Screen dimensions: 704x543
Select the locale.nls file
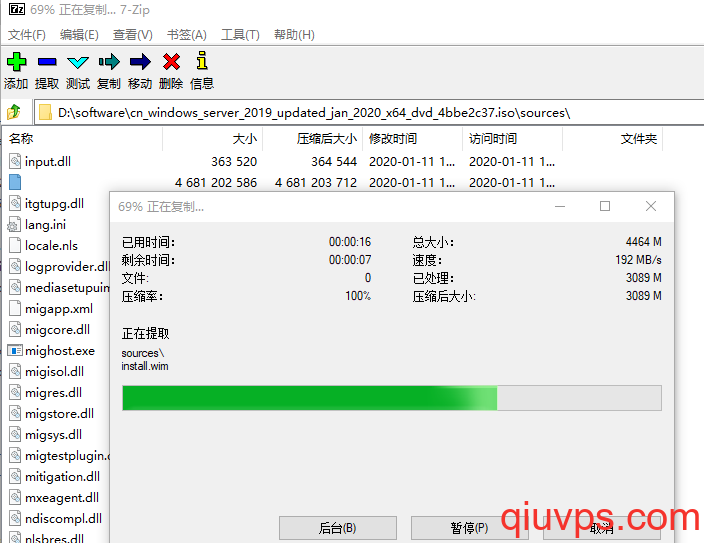[51, 246]
